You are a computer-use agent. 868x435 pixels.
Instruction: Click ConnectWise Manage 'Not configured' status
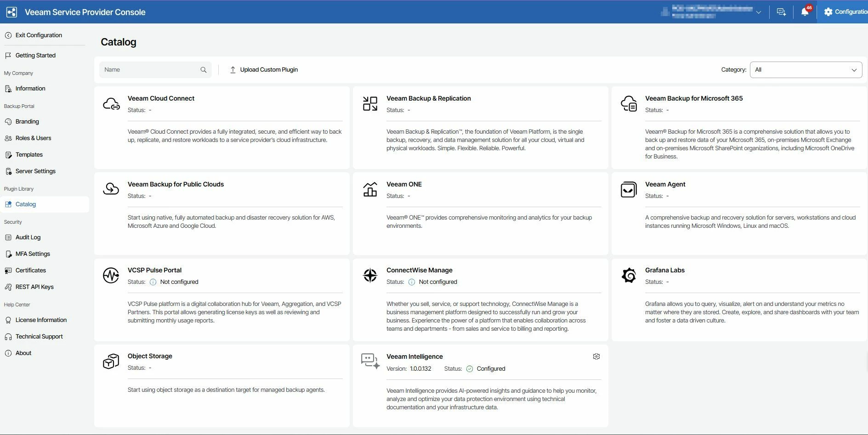pyautogui.click(x=438, y=282)
